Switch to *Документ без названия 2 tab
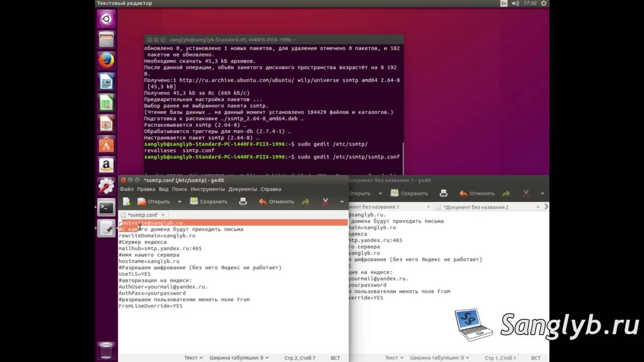Viewport: 644px width, 362px height. click(475, 207)
